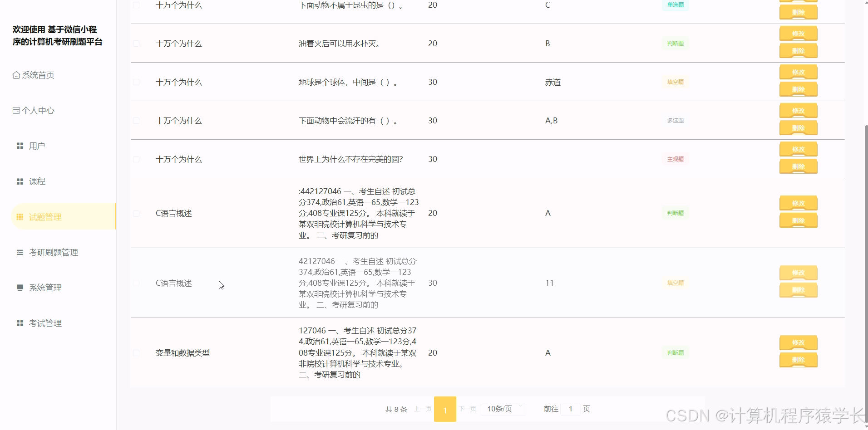Viewport: 868px width, 430px height.
Task: Click the 主观题 type tag
Action: tap(675, 159)
